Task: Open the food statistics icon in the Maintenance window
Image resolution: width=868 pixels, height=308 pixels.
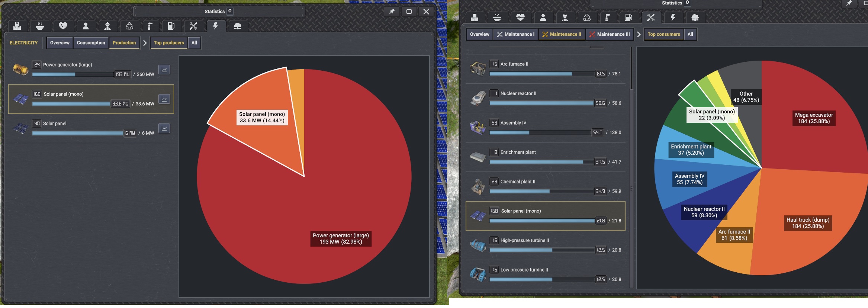Action: click(497, 17)
